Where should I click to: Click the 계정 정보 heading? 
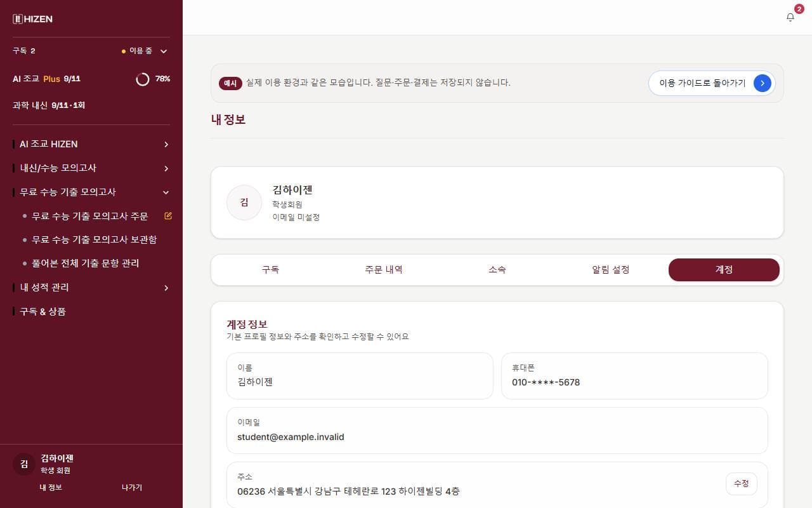click(x=247, y=324)
